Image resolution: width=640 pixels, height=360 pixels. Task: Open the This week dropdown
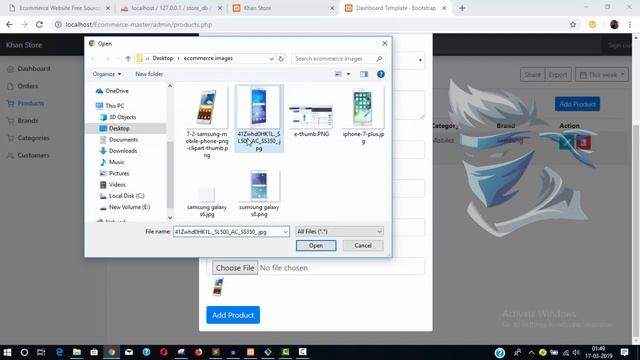[602, 75]
